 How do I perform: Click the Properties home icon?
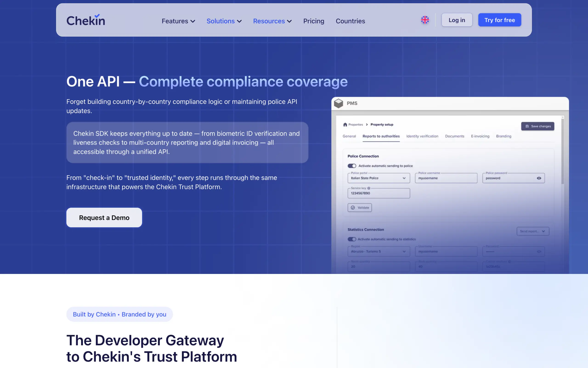coord(345,125)
